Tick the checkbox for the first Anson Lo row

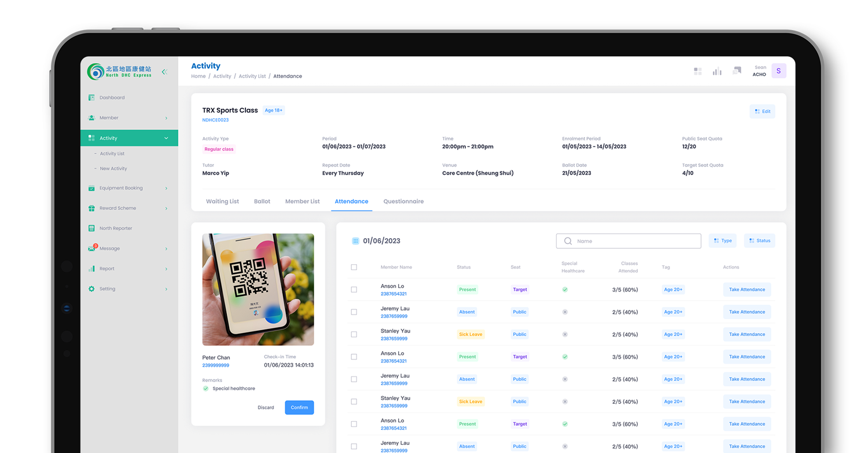(354, 290)
